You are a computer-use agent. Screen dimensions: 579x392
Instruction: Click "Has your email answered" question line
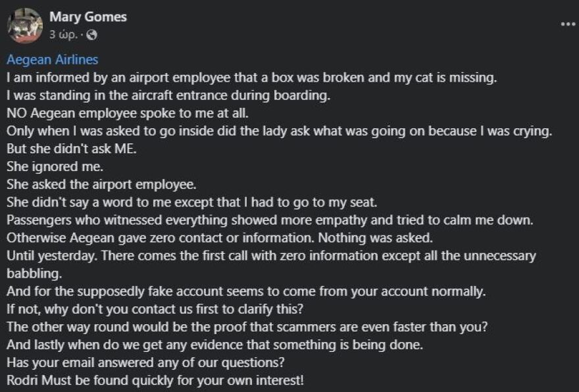point(151,362)
